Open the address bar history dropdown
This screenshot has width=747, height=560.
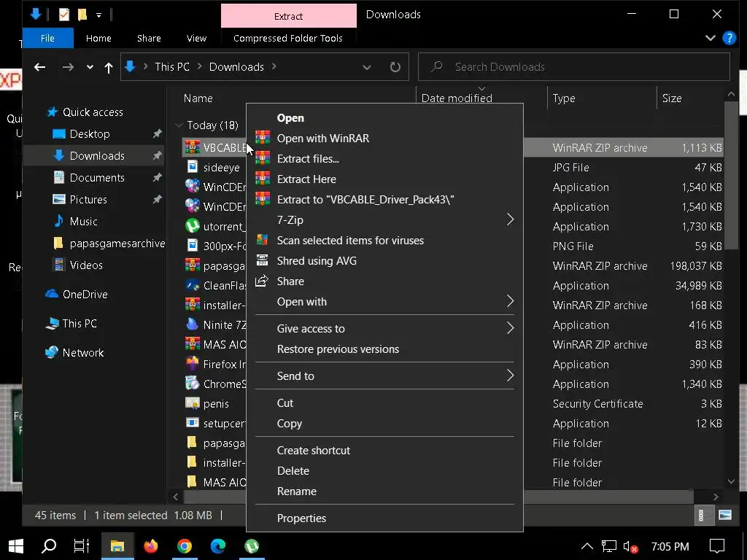click(367, 67)
